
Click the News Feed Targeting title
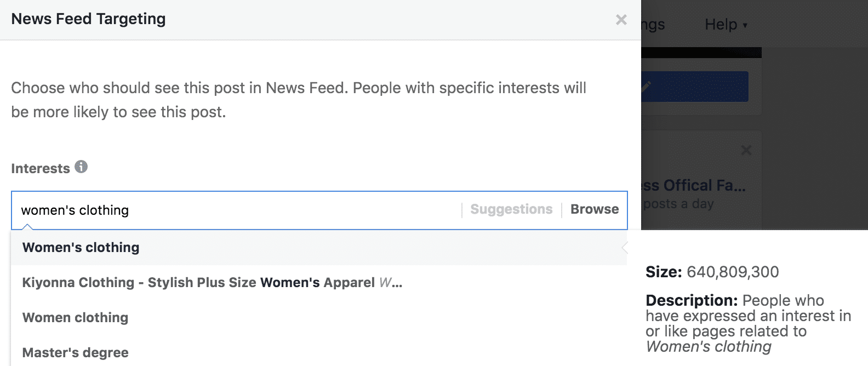[x=88, y=19]
